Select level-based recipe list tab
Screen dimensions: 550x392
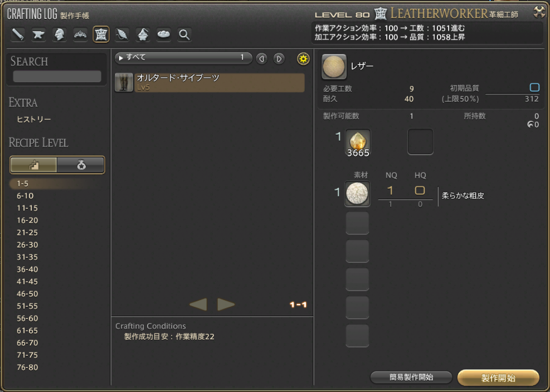point(33,165)
